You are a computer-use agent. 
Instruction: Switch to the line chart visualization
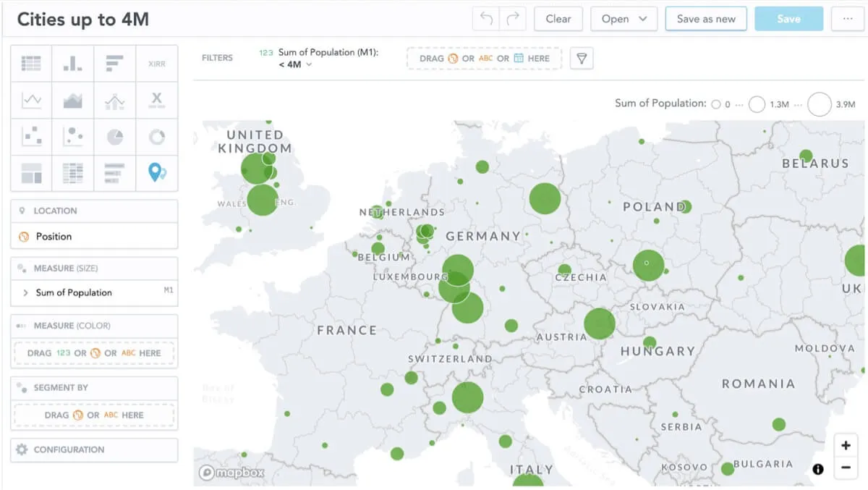click(31, 99)
